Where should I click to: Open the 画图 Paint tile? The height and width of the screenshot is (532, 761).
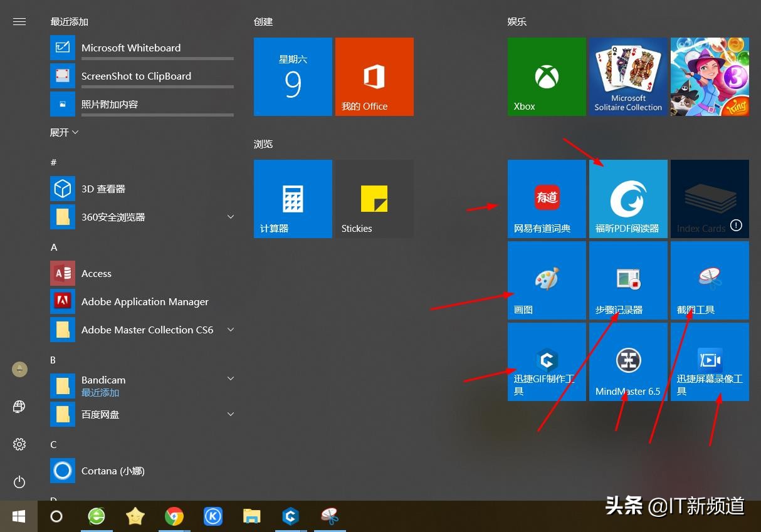tap(547, 280)
